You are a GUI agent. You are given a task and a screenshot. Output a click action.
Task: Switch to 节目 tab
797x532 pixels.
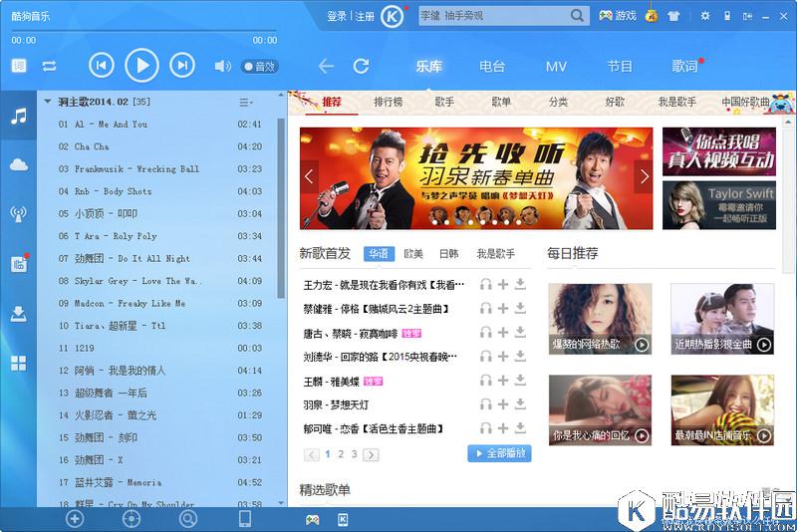pos(620,66)
